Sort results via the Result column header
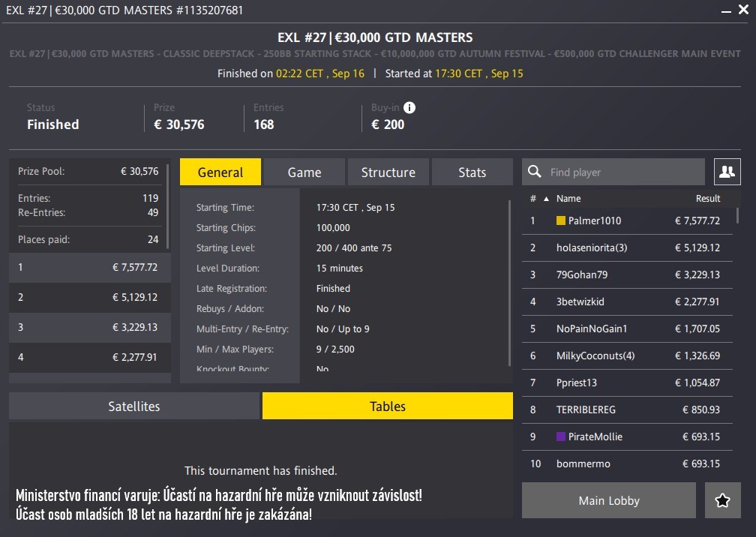This screenshot has width=756, height=537. [x=709, y=198]
